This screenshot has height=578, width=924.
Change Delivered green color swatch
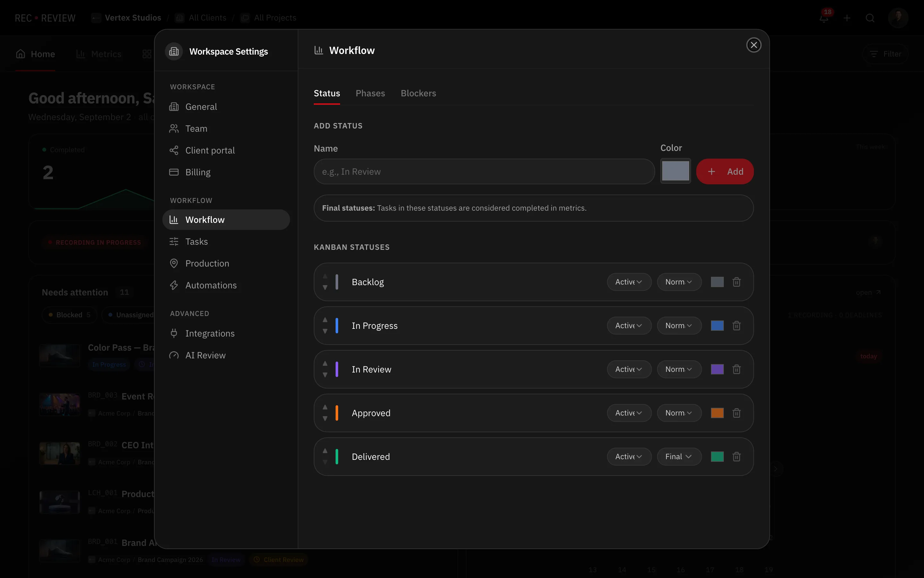tap(717, 457)
